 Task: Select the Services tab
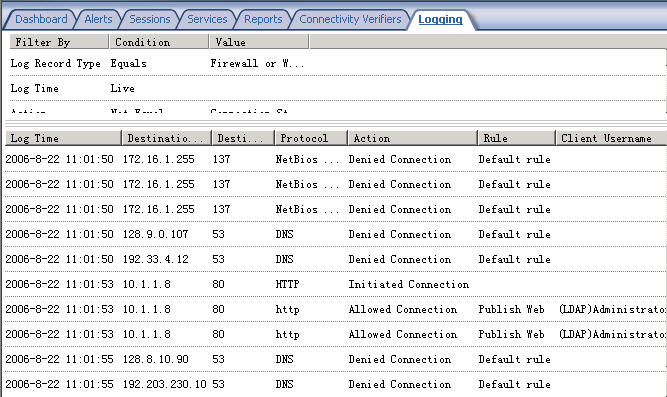click(207, 19)
